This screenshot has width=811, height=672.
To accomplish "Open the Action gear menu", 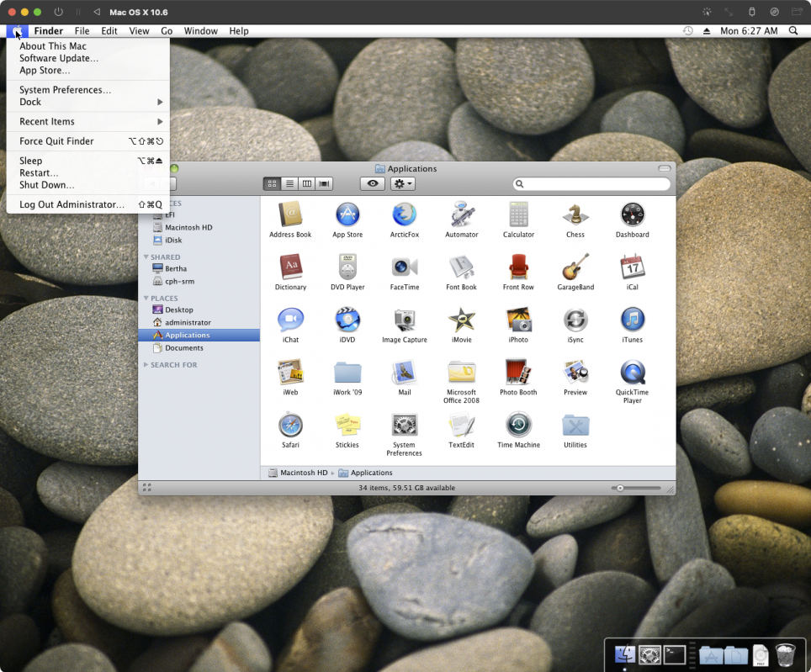I will (402, 183).
